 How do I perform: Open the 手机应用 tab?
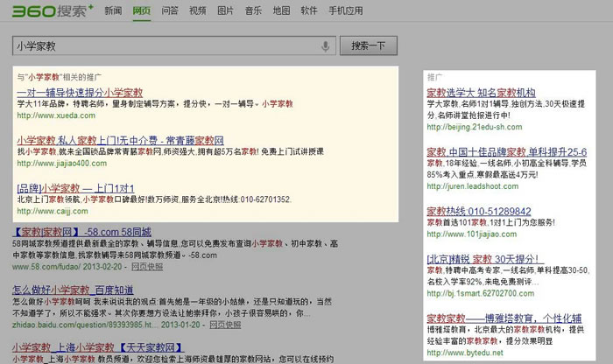click(344, 11)
